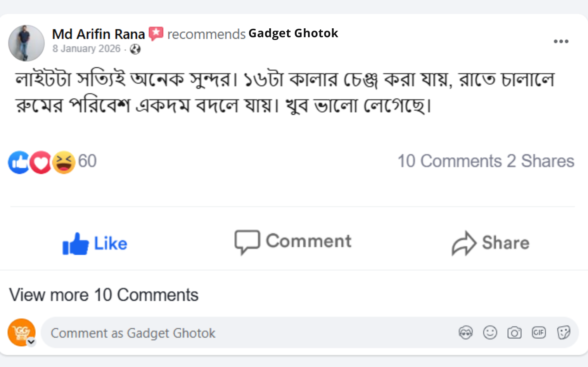
Task: Open the Gadget Ghotok page link
Action: (293, 33)
